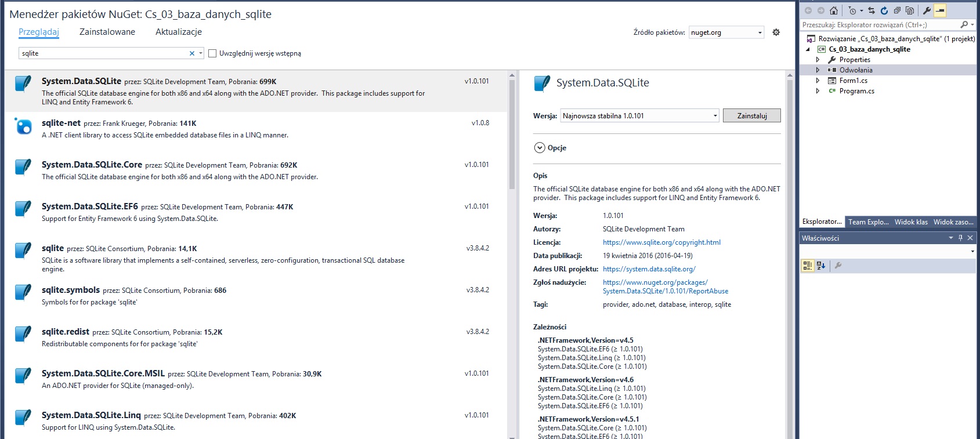Open the system.data.sqlite.org project URL link
This screenshot has height=439, width=980.
[649, 269]
